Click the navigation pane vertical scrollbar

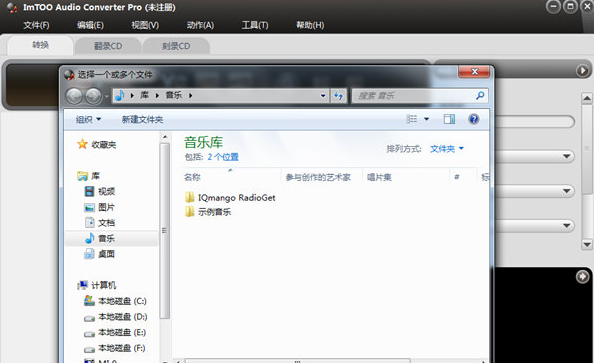coord(164,231)
